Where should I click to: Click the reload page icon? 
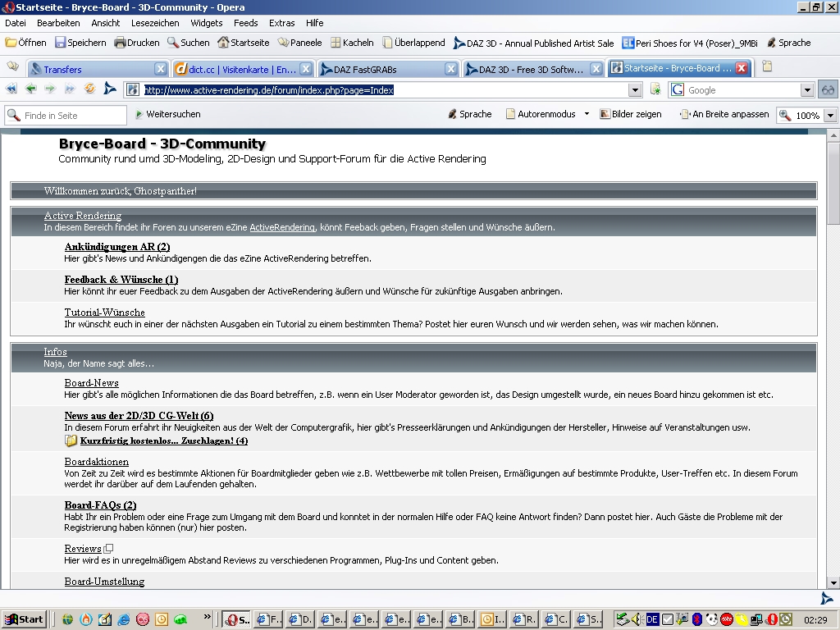pos(89,89)
